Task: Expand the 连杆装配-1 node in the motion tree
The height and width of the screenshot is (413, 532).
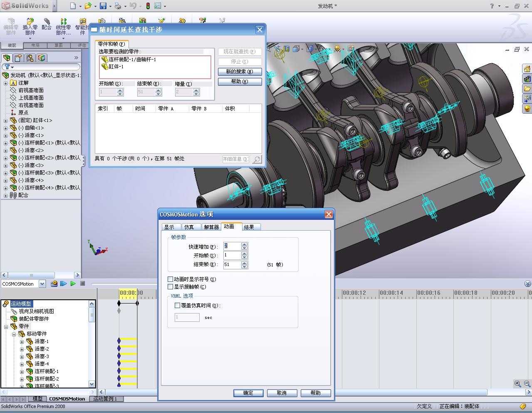Action: point(22,371)
